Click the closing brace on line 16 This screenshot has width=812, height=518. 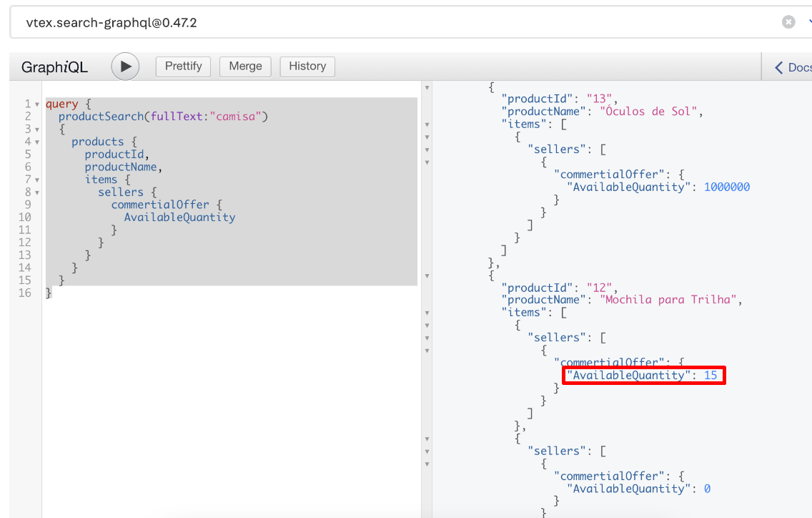(x=49, y=293)
